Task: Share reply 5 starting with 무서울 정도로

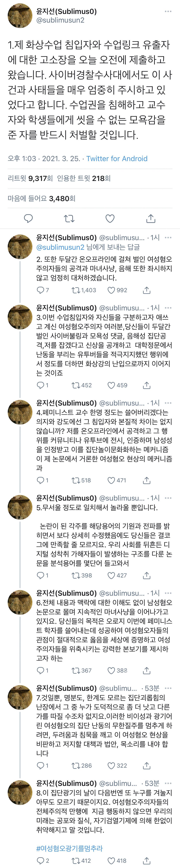Action: click(x=147, y=575)
